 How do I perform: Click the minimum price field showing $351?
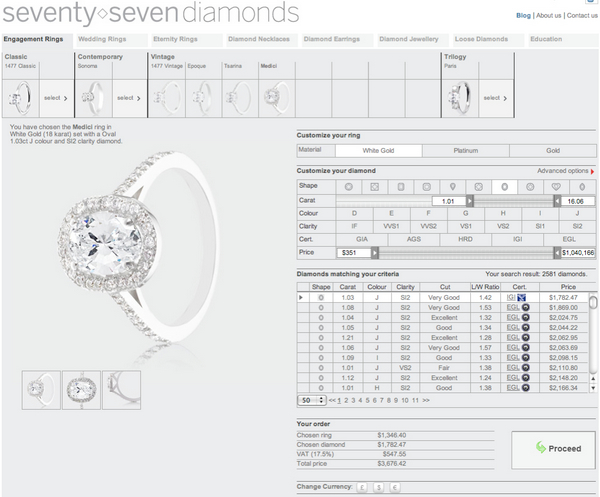[x=354, y=253]
